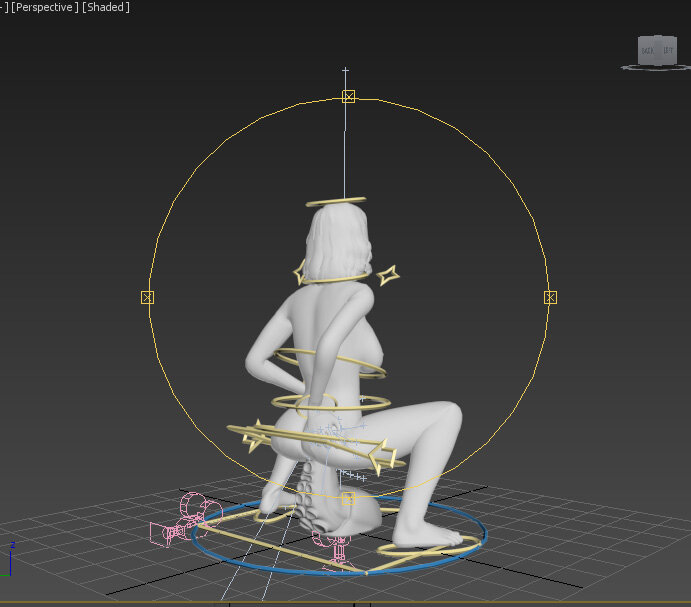Open the [Shaded] viewport shading menu
The image size is (691, 607).
[x=106, y=7]
